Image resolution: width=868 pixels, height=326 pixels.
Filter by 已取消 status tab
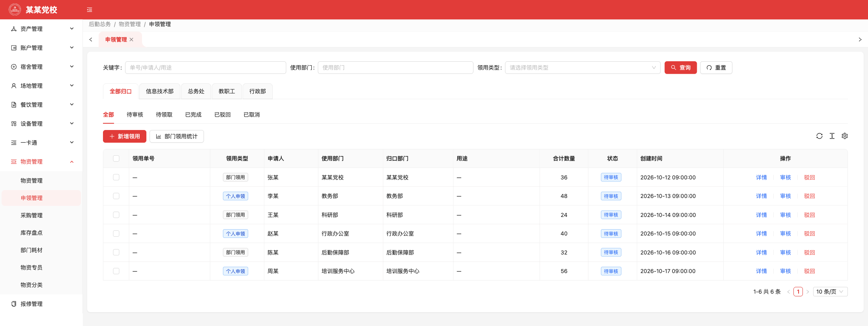pyautogui.click(x=252, y=115)
